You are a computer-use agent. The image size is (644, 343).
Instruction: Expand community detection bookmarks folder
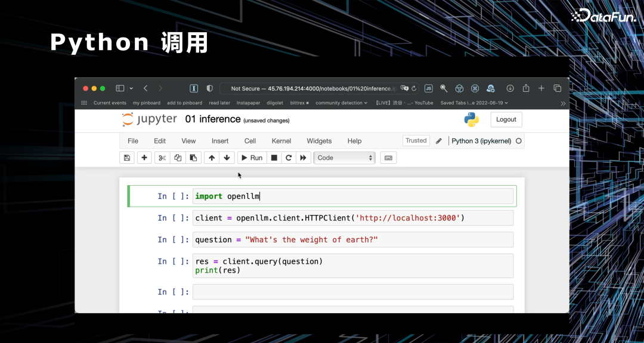click(342, 103)
